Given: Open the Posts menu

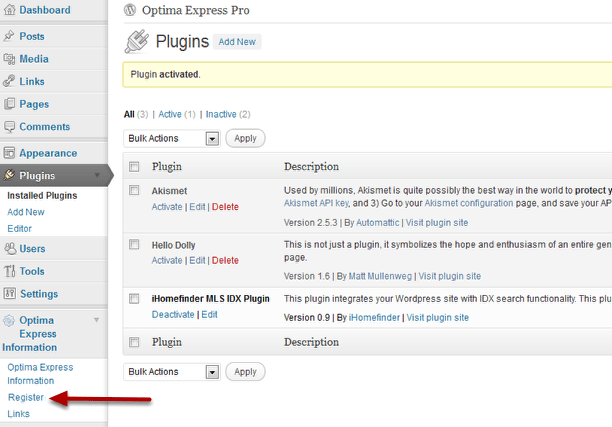Looking at the screenshot, I should click(32, 36).
